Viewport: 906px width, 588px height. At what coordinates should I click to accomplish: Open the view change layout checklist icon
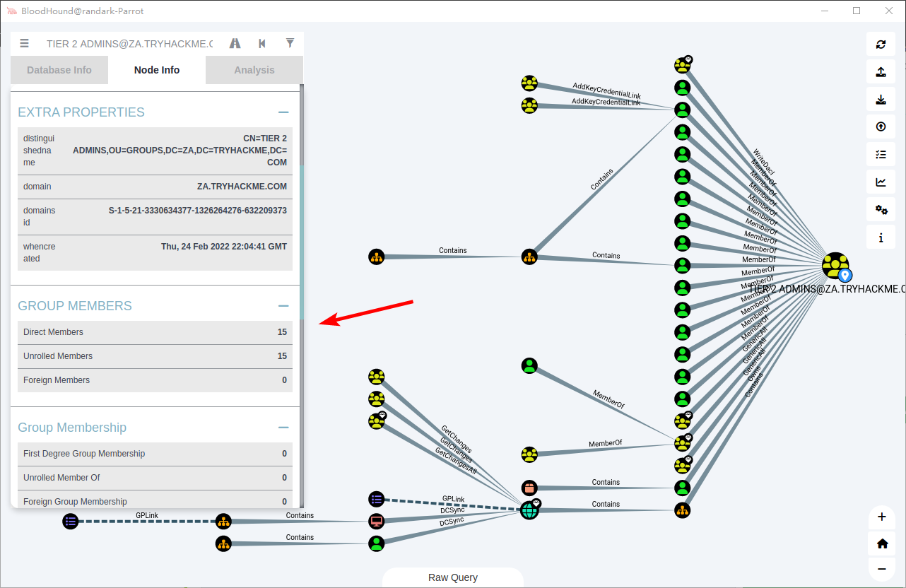881,154
